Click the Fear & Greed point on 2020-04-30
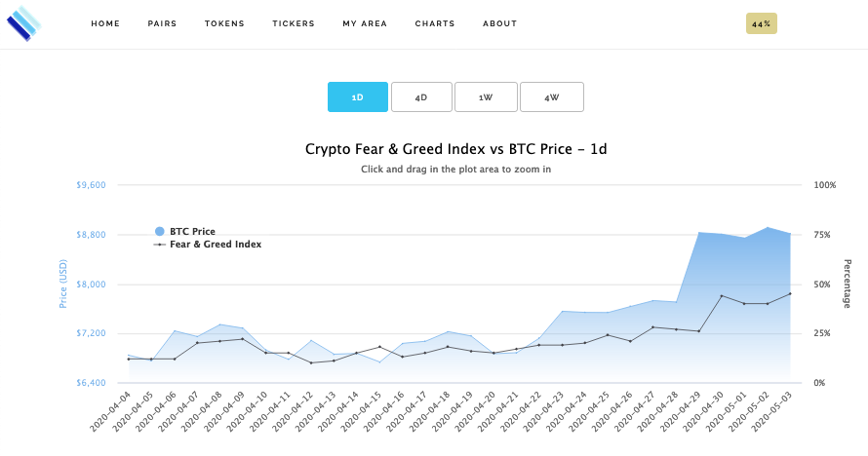Screen dimensions: 868x456 [722, 295]
